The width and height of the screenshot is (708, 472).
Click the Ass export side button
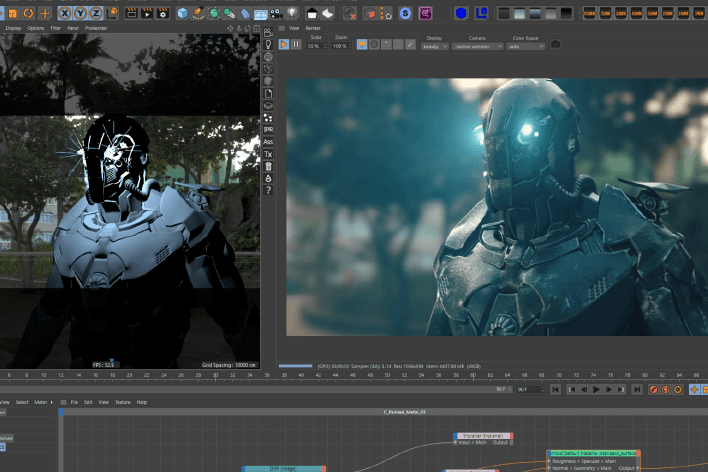click(x=268, y=142)
